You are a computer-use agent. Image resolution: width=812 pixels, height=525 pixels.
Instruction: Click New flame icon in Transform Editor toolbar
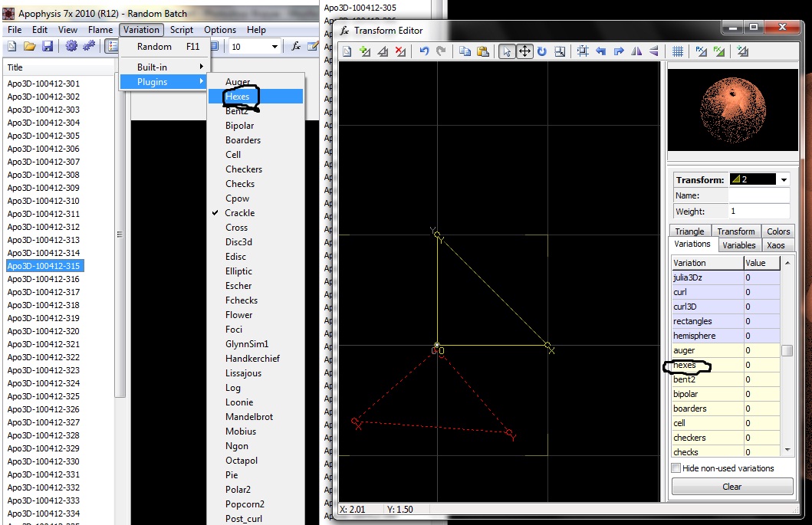pos(347,51)
